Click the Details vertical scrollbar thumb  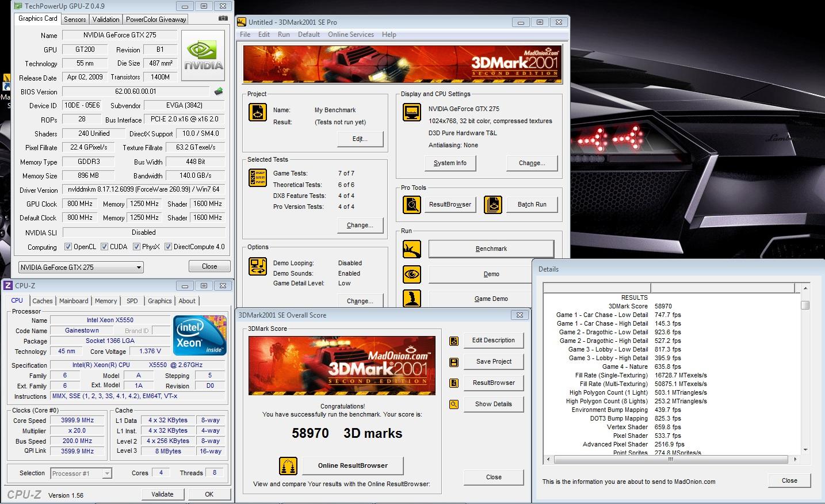(805, 305)
